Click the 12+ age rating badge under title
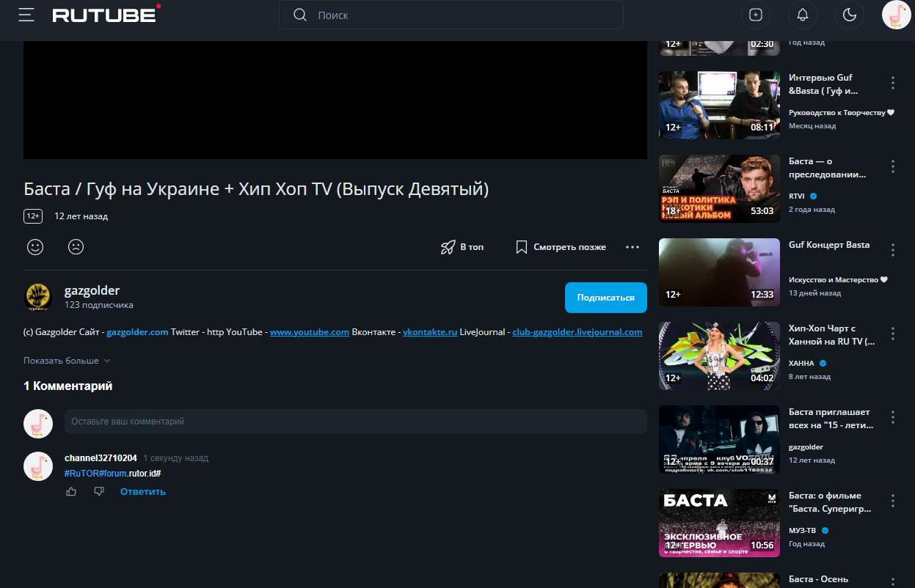The width and height of the screenshot is (915, 588). (33, 216)
